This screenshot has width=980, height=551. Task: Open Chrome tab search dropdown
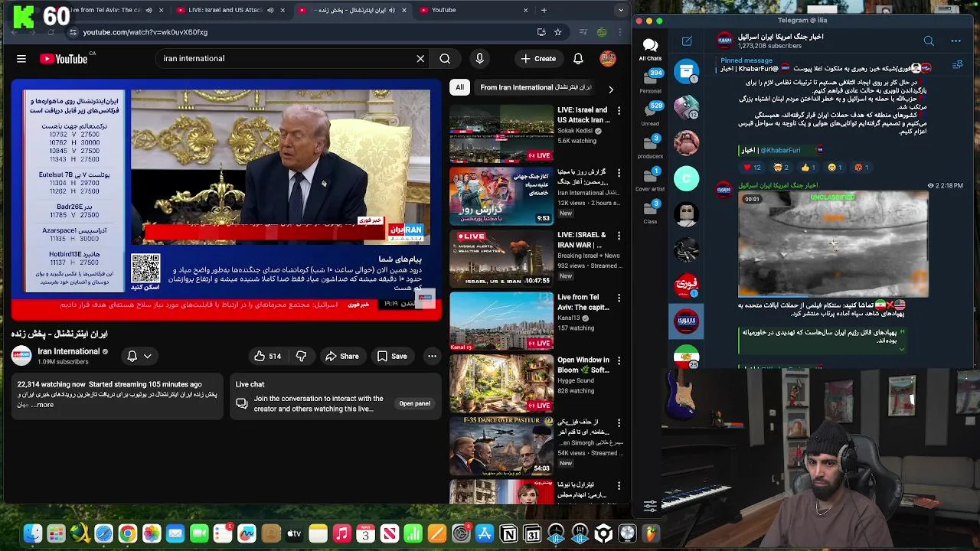(621, 10)
